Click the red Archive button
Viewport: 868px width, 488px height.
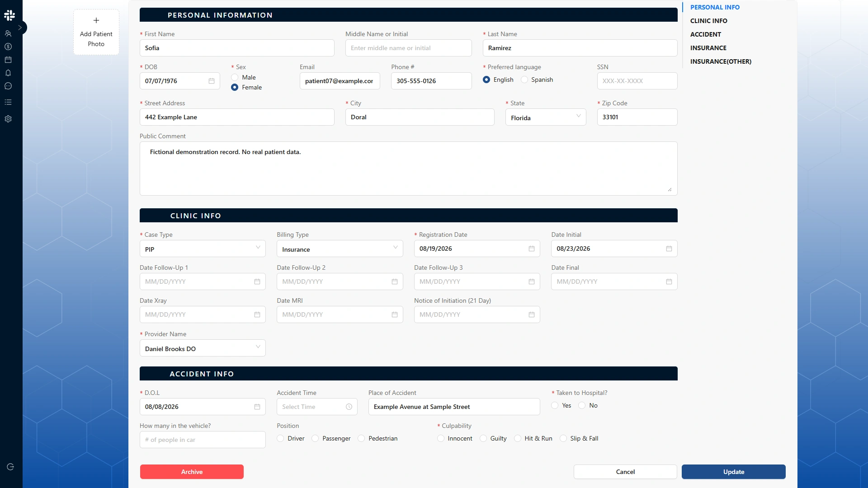pos(192,472)
